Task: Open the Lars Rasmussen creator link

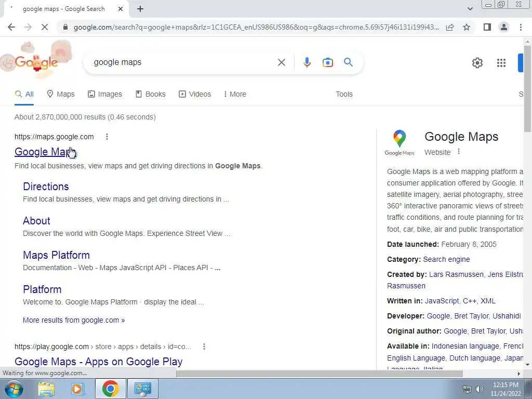Action: tap(456, 274)
